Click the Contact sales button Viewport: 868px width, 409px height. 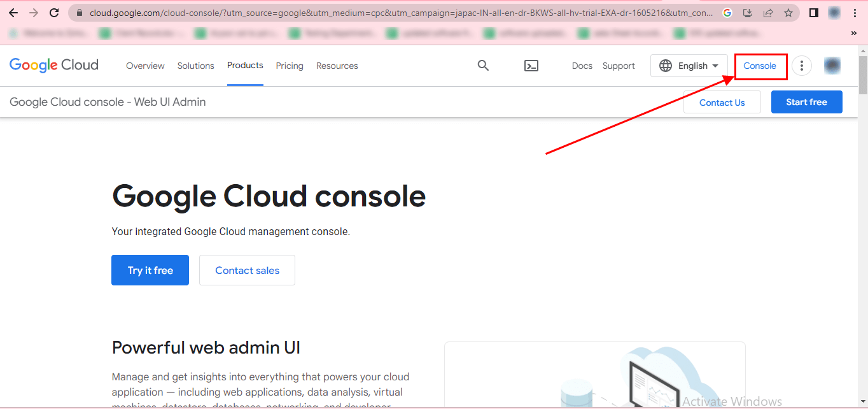pos(248,270)
